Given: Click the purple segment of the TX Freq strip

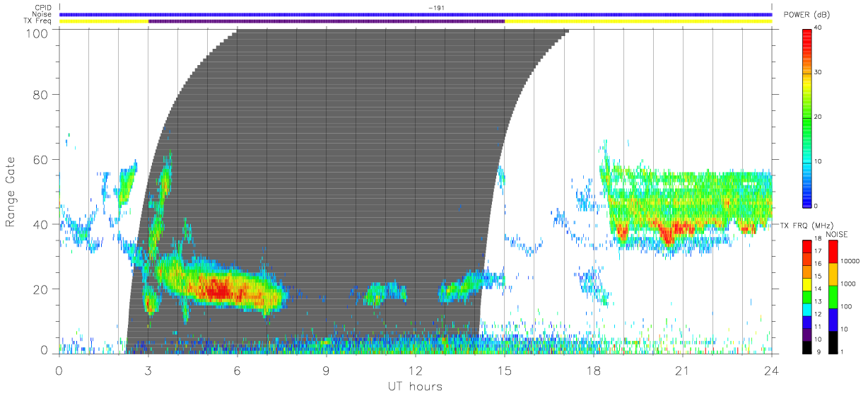Looking at the screenshot, I should tap(327, 21).
